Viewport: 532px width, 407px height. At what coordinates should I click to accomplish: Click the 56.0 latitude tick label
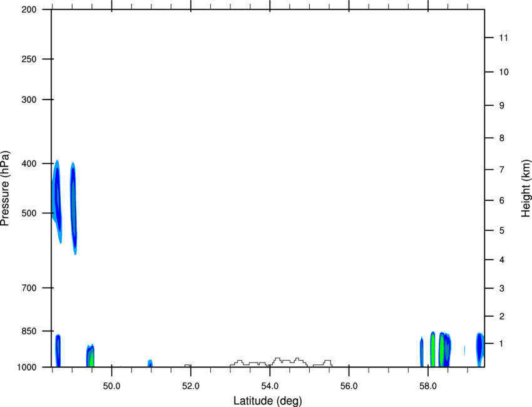click(349, 386)
